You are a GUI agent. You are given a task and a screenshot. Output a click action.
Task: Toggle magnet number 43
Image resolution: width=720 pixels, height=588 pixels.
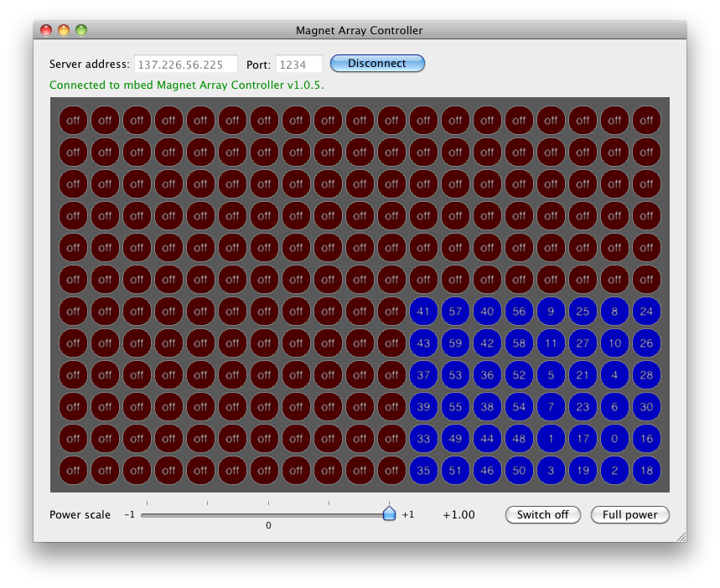point(423,343)
